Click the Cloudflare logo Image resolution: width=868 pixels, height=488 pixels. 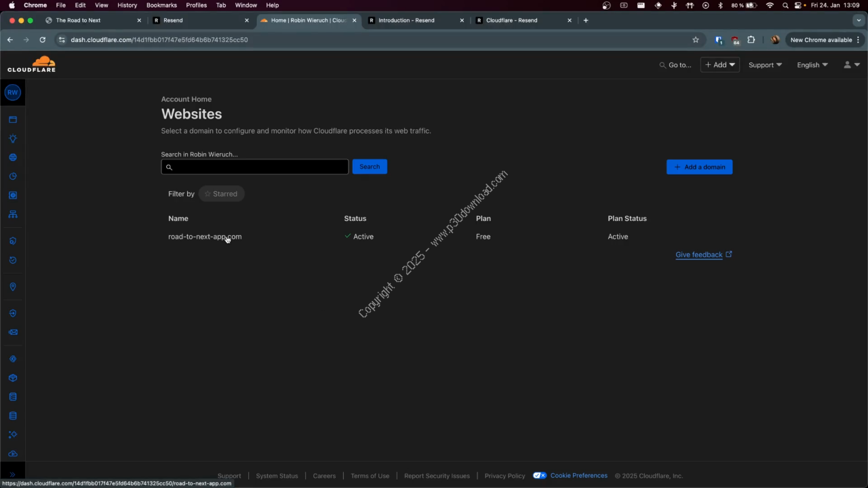pos(32,64)
